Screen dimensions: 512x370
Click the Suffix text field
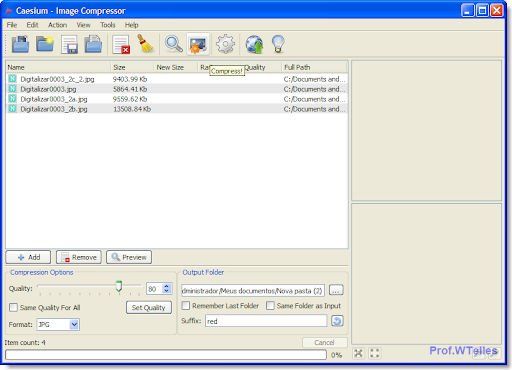tap(266, 321)
